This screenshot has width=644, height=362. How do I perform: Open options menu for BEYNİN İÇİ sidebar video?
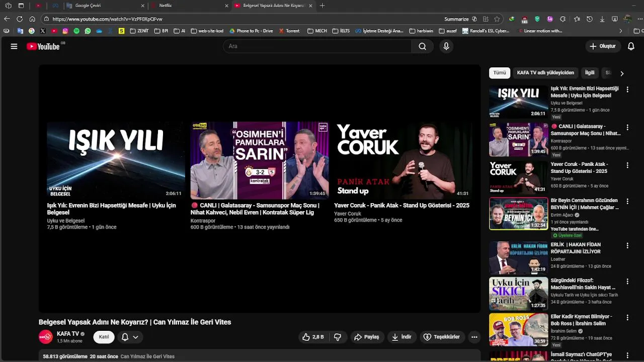tap(627, 201)
